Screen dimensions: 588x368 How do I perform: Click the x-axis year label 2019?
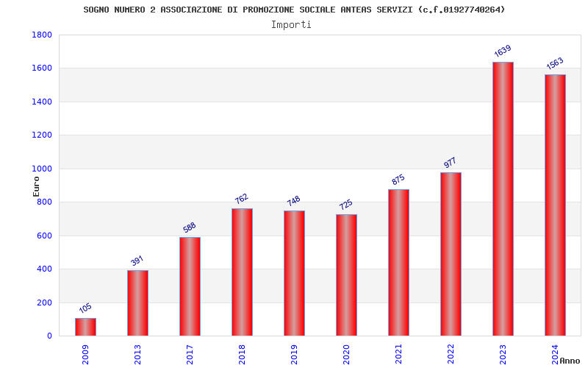pos(295,355)
